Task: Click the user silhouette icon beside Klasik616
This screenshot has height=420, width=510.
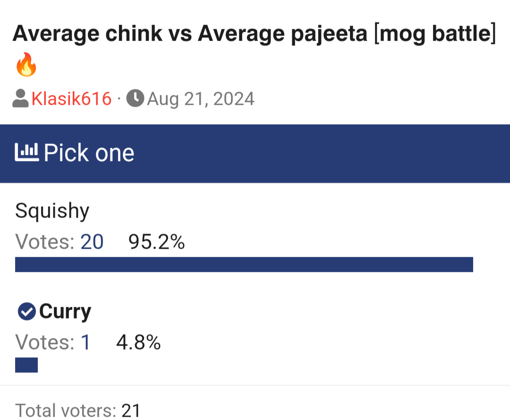Action: (20, 98)
